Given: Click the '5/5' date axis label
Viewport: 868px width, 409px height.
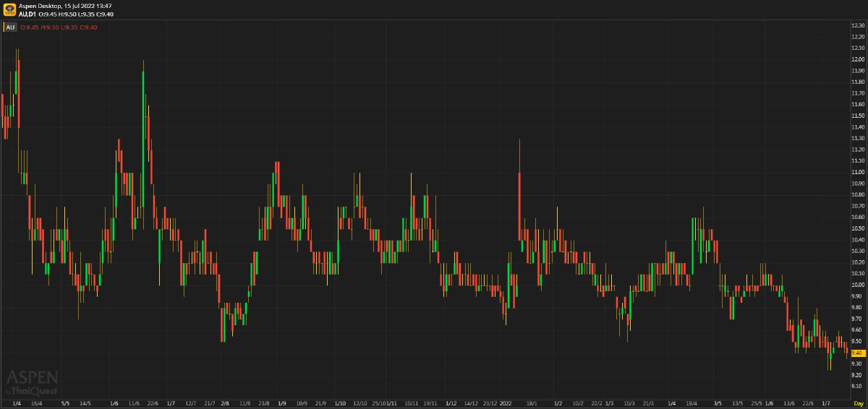Looking at the screenshot, I should pos(65,402).
